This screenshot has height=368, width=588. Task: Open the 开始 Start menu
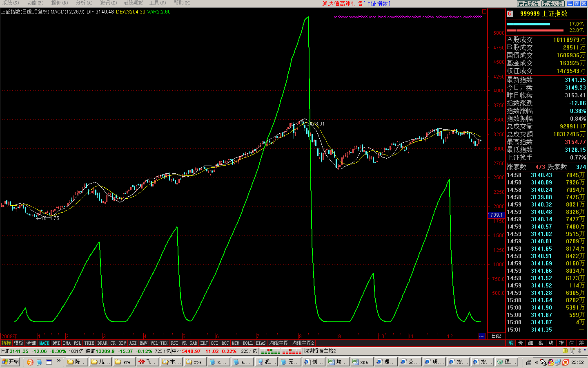click(x=11, y=362)
